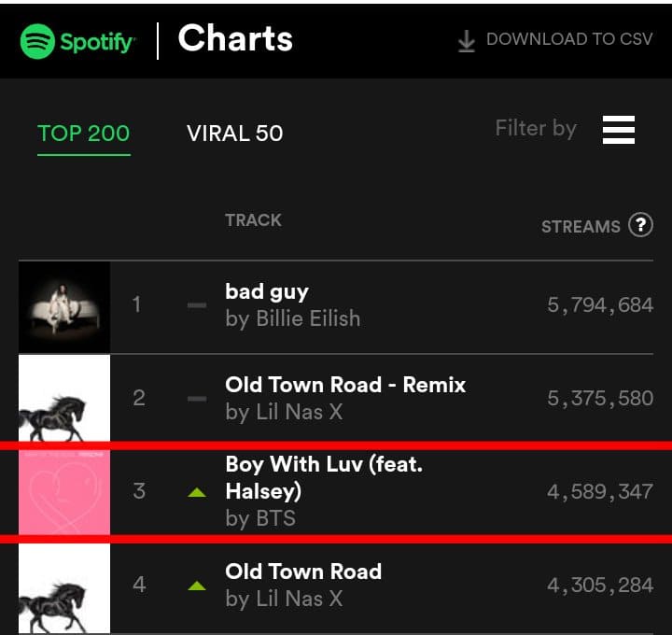This screenshot has width=672, height=635.
Task: Switch to the VIRAL 50 tab
Action: coord(234,133)
